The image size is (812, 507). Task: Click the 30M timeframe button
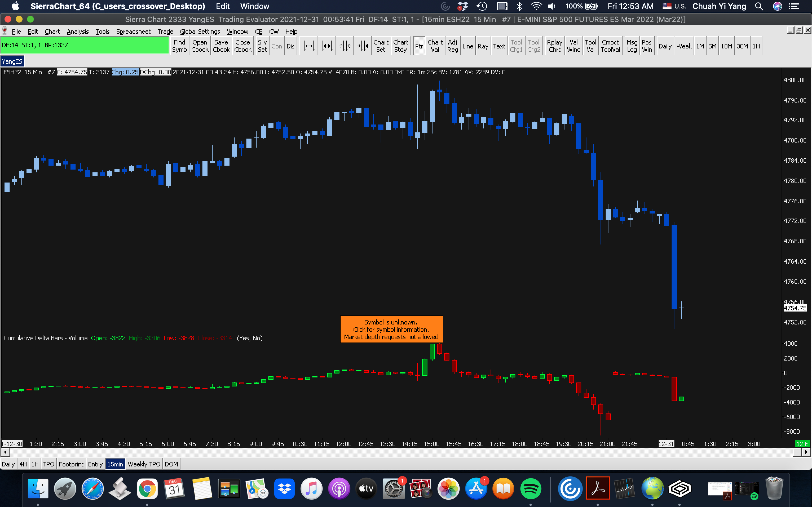coord(742,46)
